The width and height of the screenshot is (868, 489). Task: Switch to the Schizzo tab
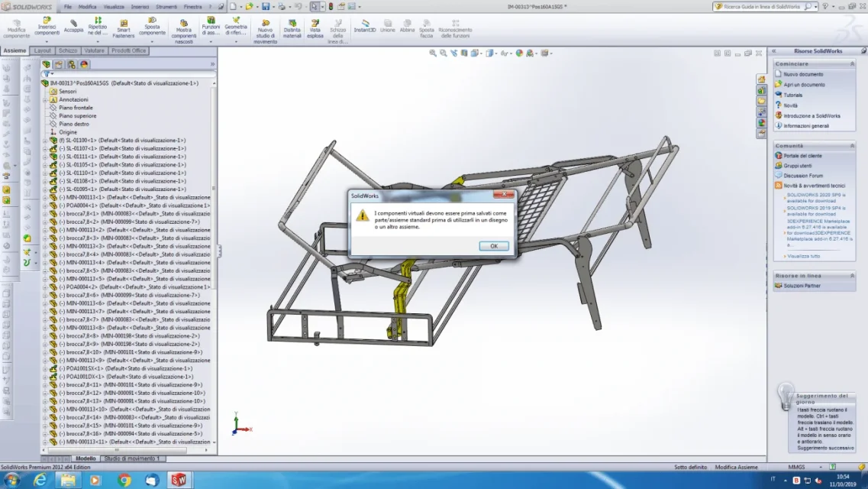[68, 50]
